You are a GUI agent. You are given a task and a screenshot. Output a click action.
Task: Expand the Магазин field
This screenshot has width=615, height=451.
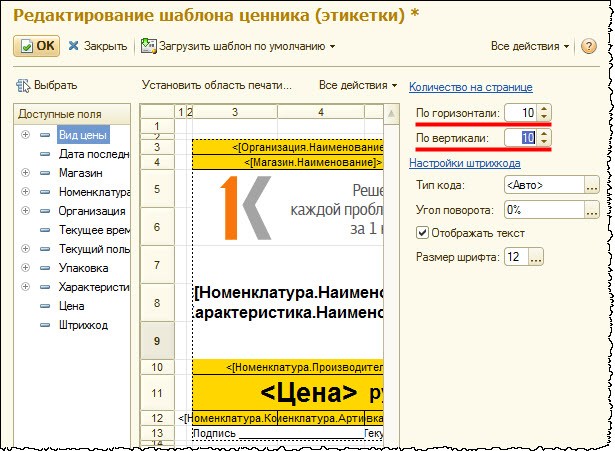[25, 173]
